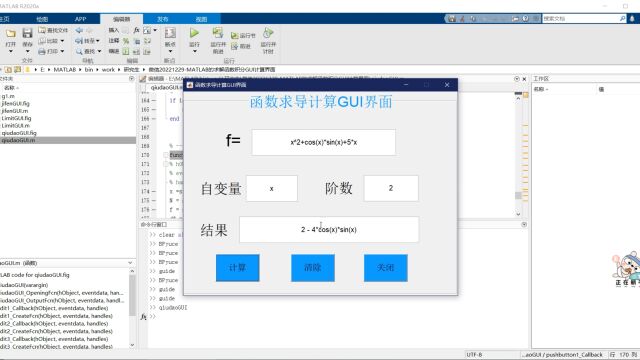This screenshot has height=360, width=640.
Task: Click the Open (打开) folder icon
Action: point(11,33)
